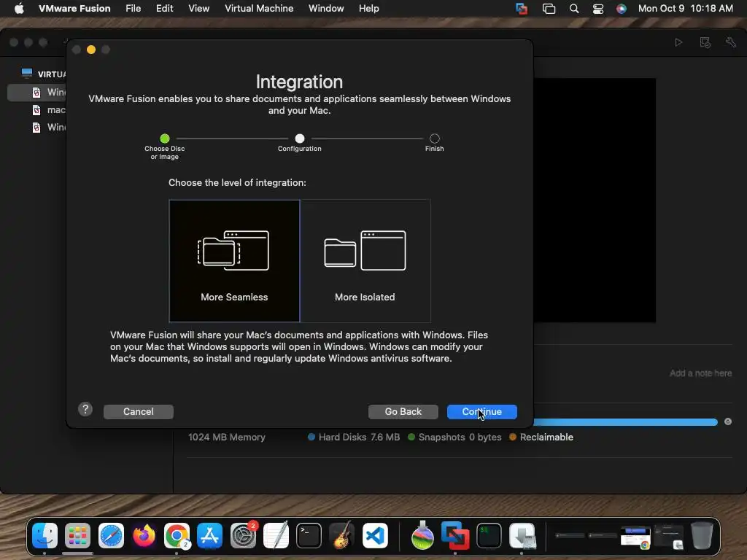747x560 pixels.
Task: Open Safari from the Dock
Action: (111, 536)
